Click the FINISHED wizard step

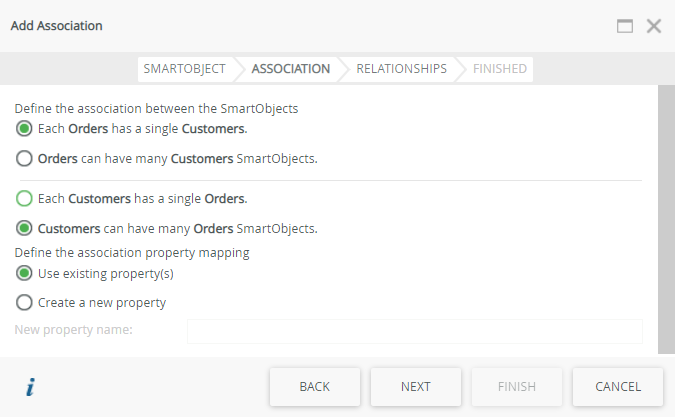499,69
